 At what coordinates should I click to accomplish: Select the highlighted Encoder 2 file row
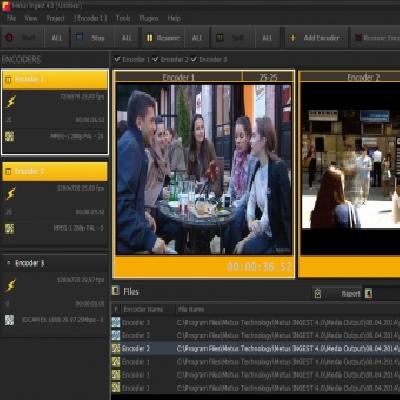pyautogui.click(x=256, y=349)
